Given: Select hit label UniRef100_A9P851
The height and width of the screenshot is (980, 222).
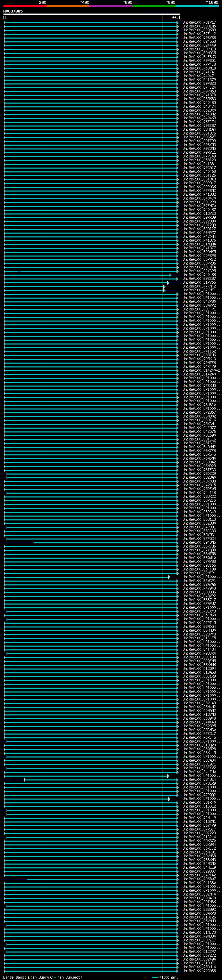Looking at the screenshot, I should 199,60.
